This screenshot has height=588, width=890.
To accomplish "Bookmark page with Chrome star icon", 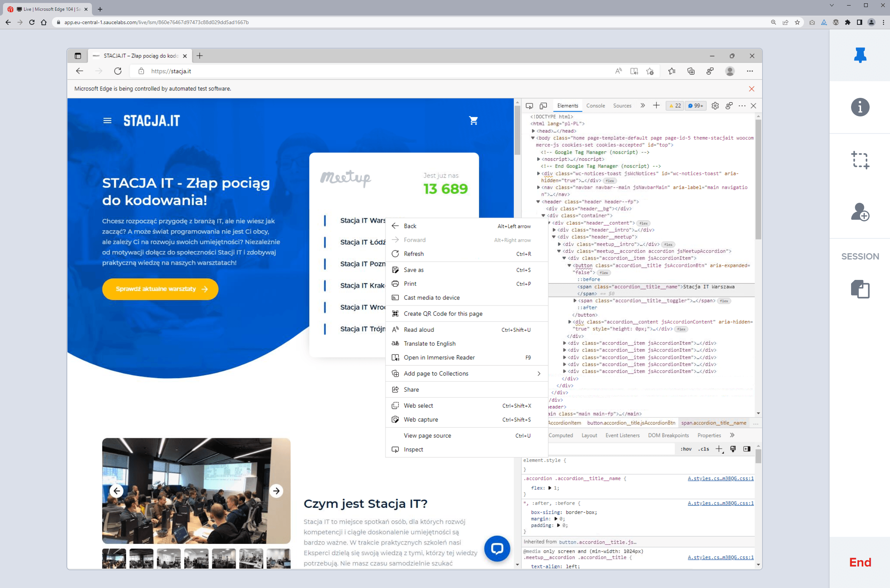I will tap(797, 22).
